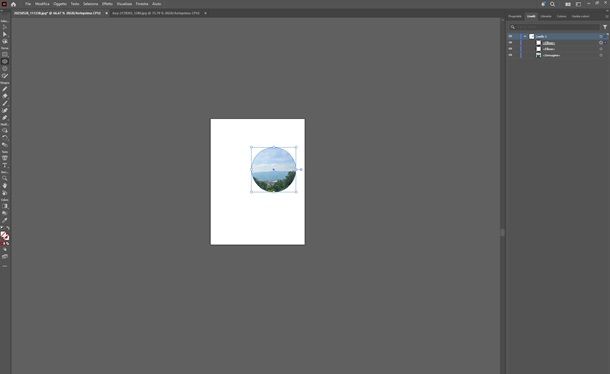Click the filter funnel icon in Livelli panel
The image size is (610, 374).
point(605,27)
